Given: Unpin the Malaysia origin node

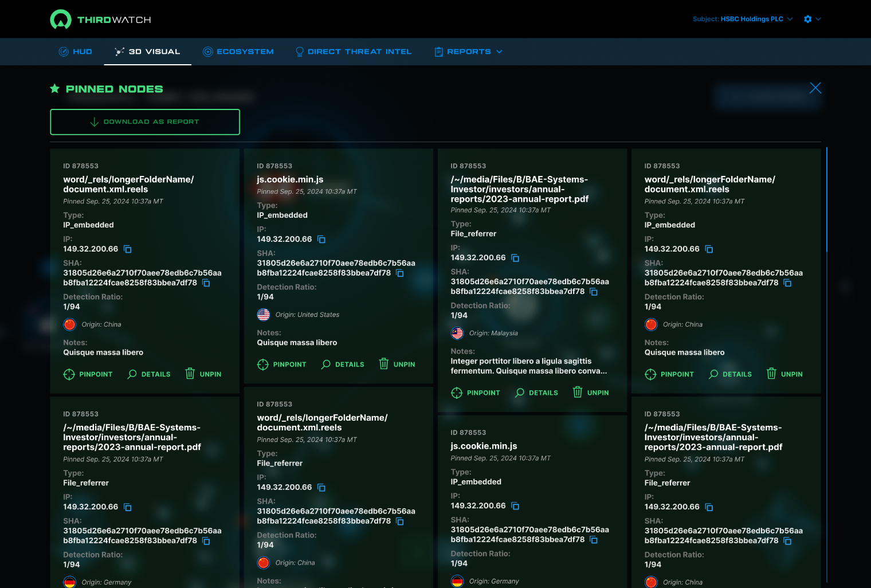Looking at the screenshot, I should click(x=591, y=393).
